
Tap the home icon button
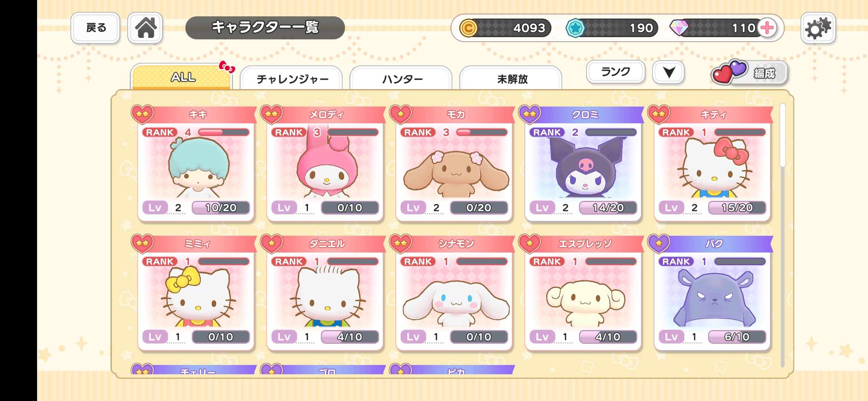(145, 28)
